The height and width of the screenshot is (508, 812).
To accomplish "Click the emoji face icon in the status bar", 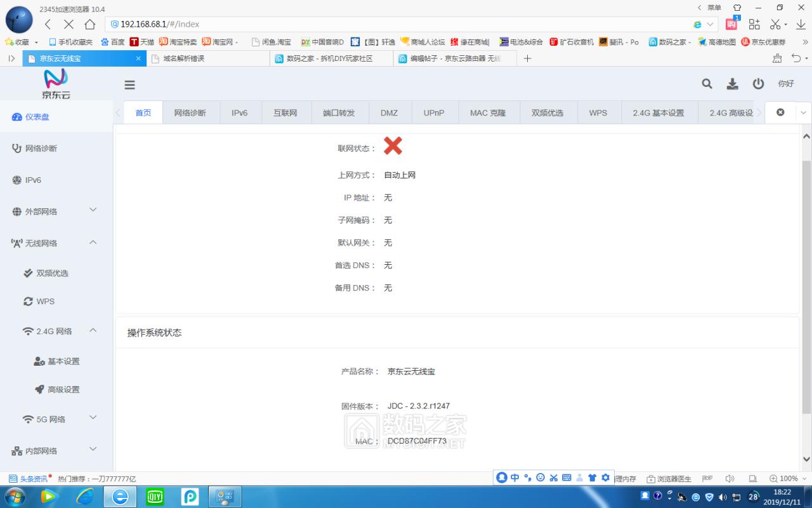I will [540, 478].
